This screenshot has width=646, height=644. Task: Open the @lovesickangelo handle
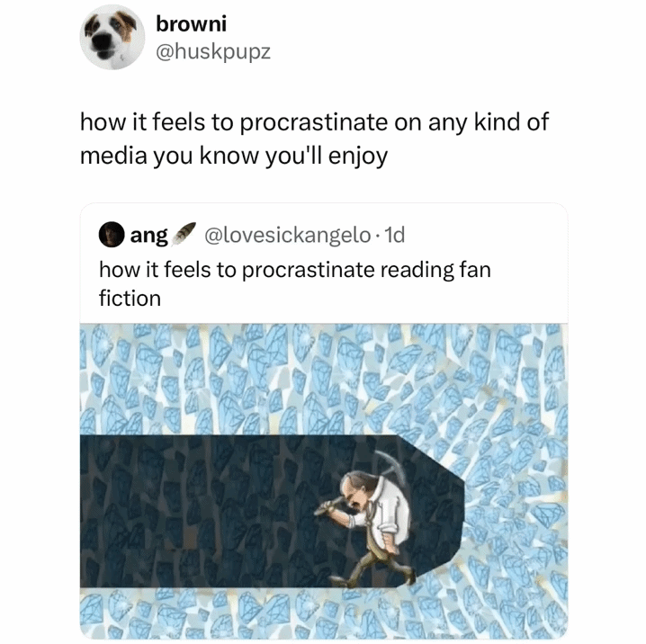click(x=288, y=235)
